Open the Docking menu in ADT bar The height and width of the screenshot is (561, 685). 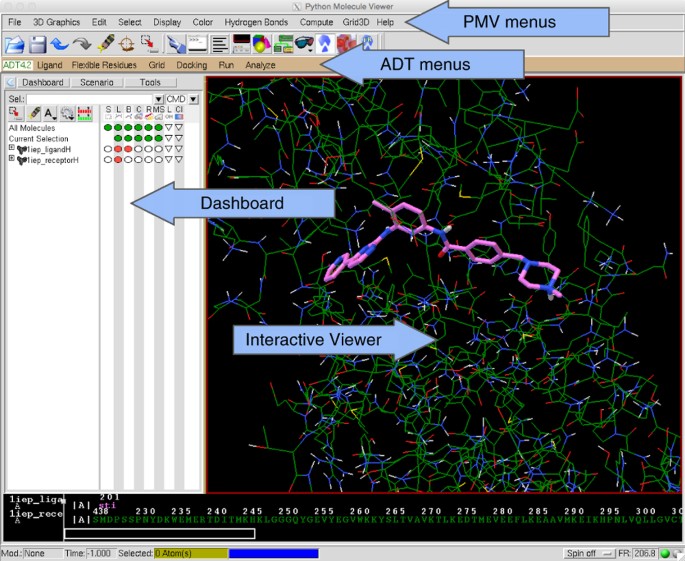(x=191, y=65)
